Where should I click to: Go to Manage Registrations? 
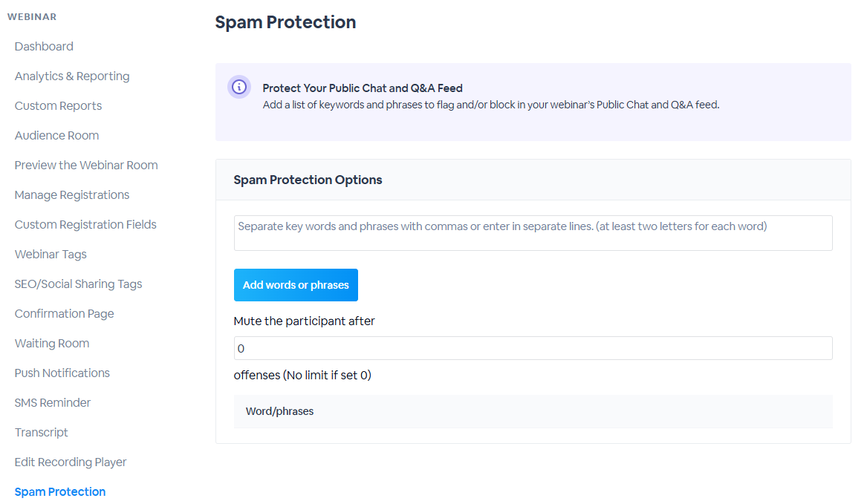[72, 195]
